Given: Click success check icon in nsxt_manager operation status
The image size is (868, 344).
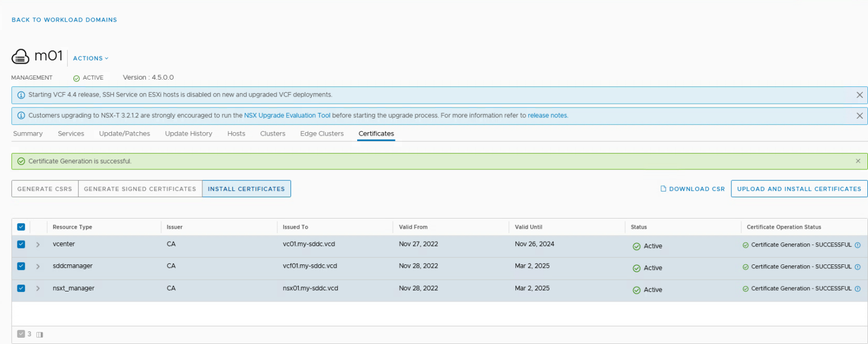Looking at the screenshot, I should point(745,289).
